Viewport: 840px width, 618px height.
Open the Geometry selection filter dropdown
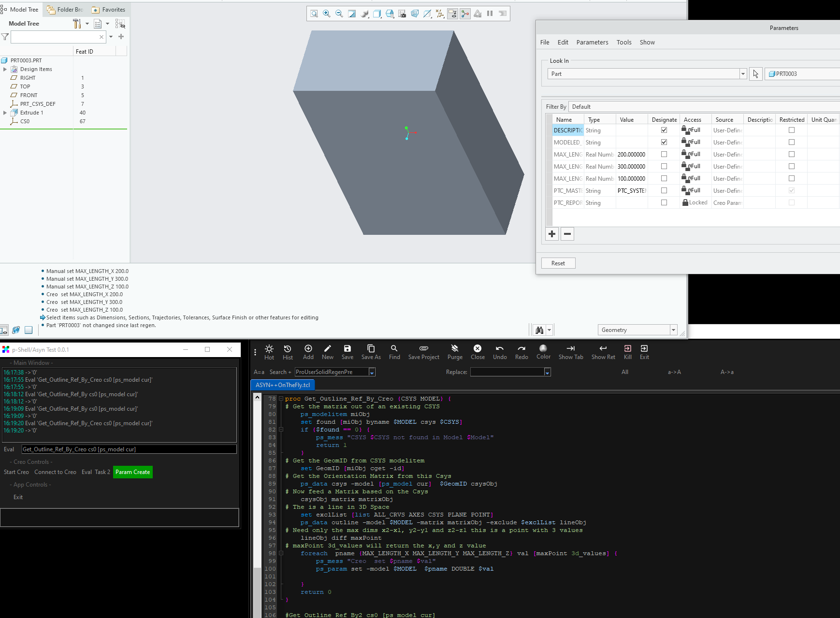tap(673, 330)
